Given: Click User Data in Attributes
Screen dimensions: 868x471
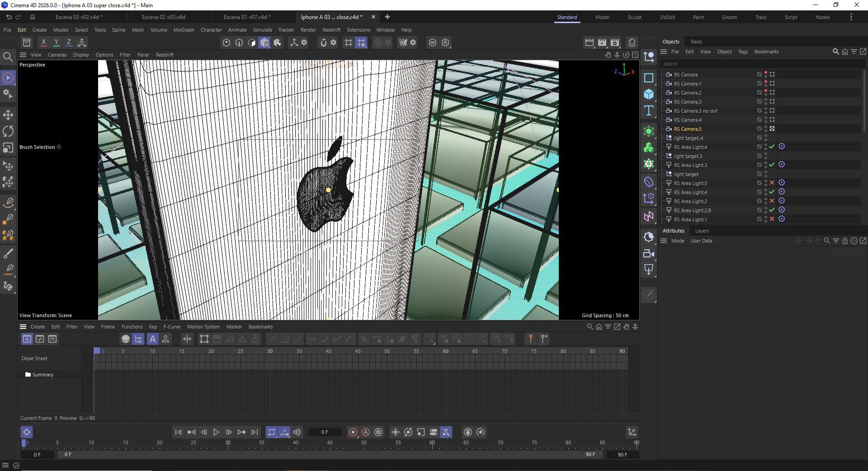Looking at the screenshot, I should coord(701,241).
